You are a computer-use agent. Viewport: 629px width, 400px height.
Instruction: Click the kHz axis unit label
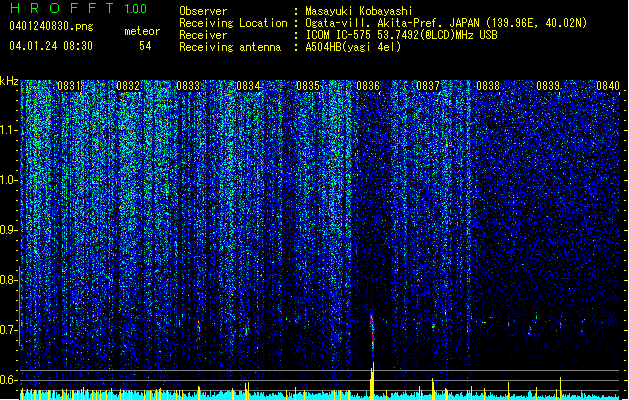pyautogui.click(x=9, y=81)
